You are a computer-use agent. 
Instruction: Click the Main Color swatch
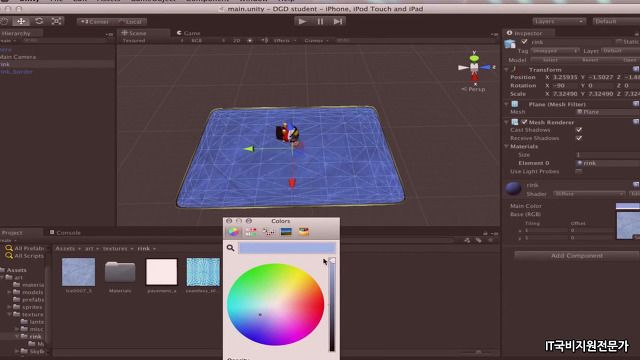tap(627, 206)
